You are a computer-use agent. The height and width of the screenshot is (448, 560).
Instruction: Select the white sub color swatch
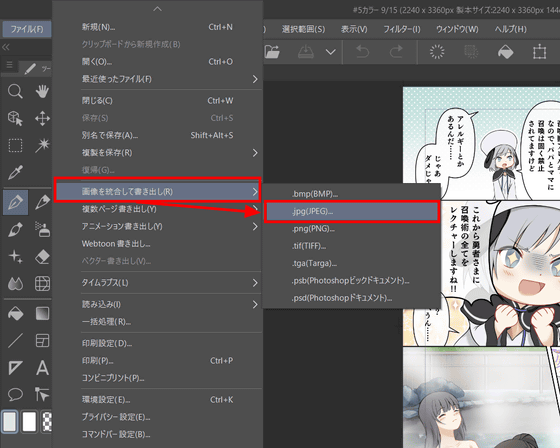pos(29,422)
